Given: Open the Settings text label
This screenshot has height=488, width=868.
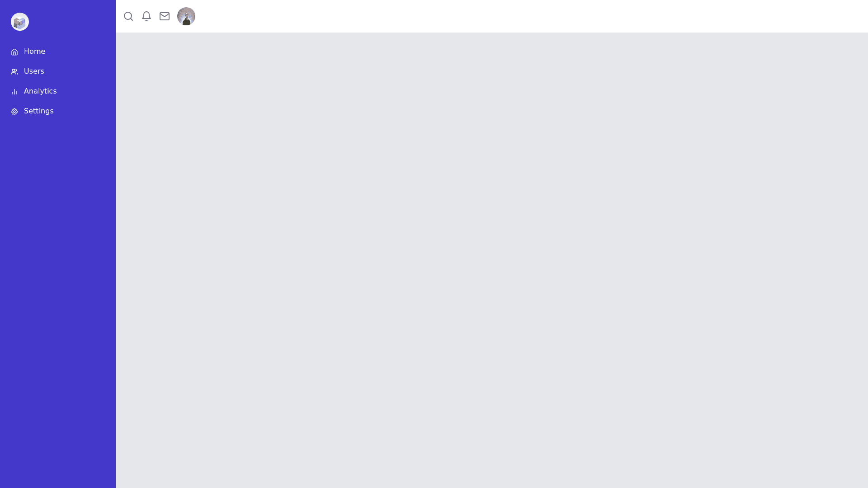Looking at the screenshot, I should 38,111.
